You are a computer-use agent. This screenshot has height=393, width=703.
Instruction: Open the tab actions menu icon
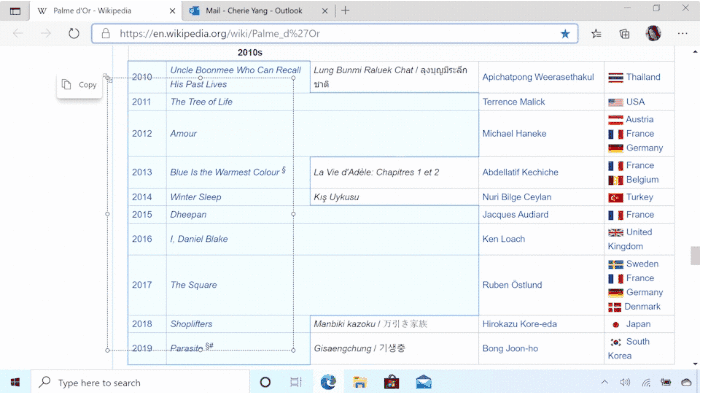[x=15, y=11]
